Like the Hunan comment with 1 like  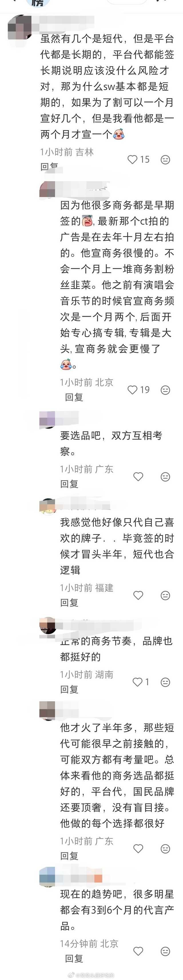click(x=137, y=682)
